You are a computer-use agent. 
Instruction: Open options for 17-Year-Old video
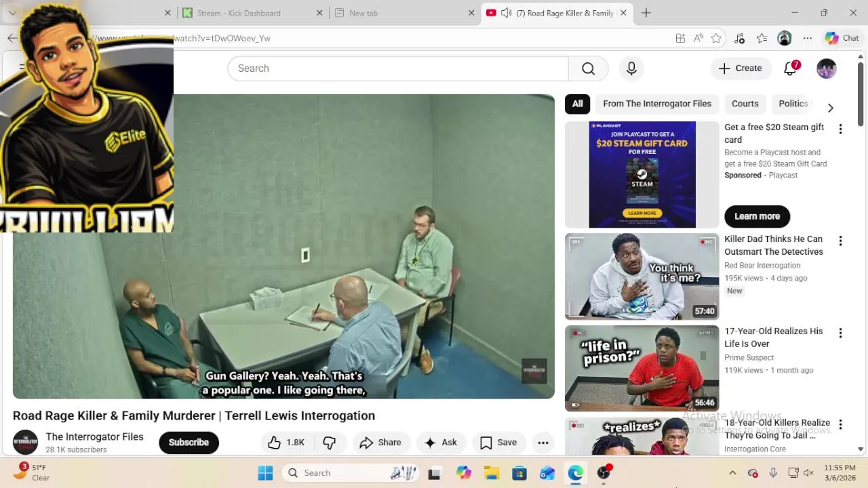[x=840, y=333]
